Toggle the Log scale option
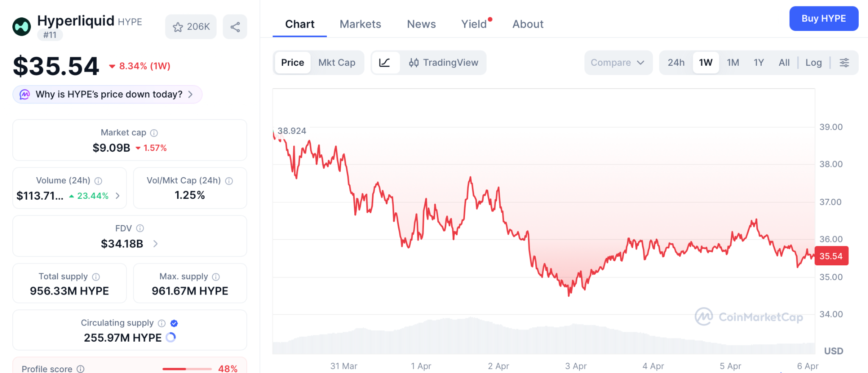 click(x=813, y=63)
